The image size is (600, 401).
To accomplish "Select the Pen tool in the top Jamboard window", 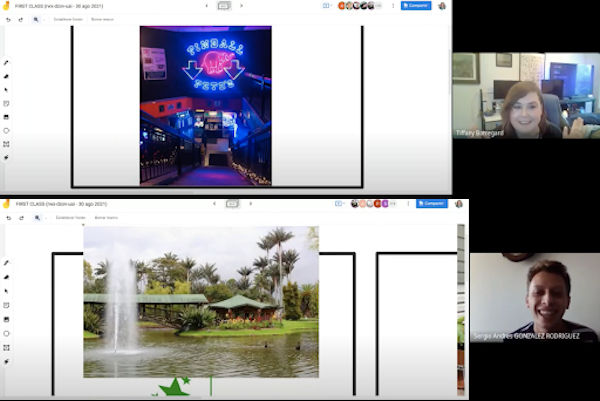I will [6, 62].
